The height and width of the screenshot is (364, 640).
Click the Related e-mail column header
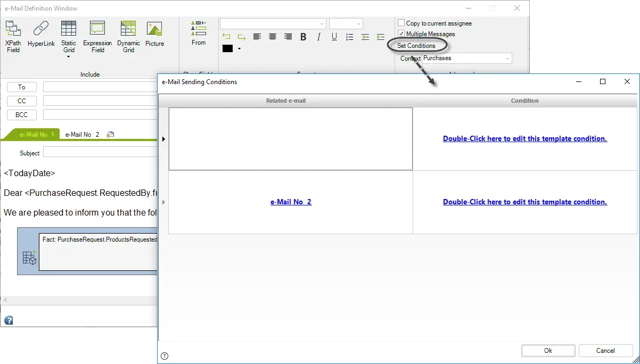pos(286,101)
